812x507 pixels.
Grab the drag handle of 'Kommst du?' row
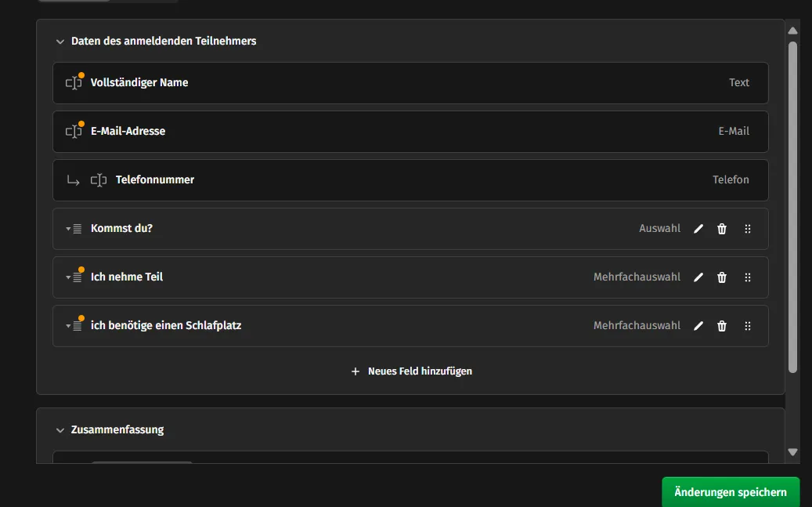point(747,229)
